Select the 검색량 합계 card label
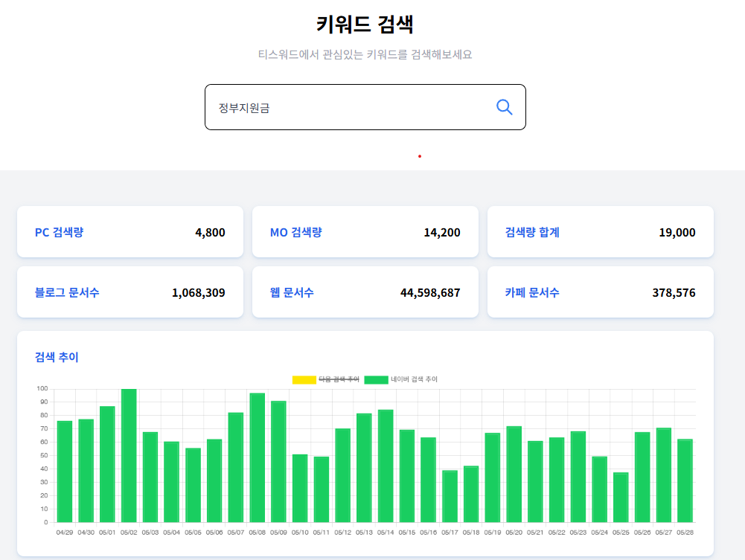 (x=532, y=232)
